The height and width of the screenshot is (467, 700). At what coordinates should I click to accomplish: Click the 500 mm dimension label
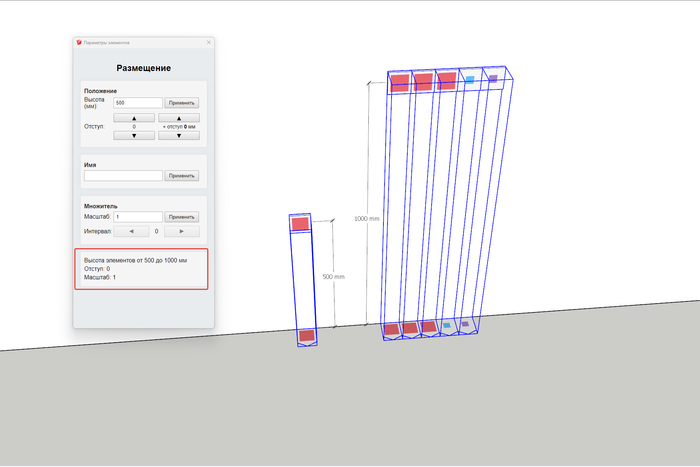pyautogui.click(x=333, y=277)
